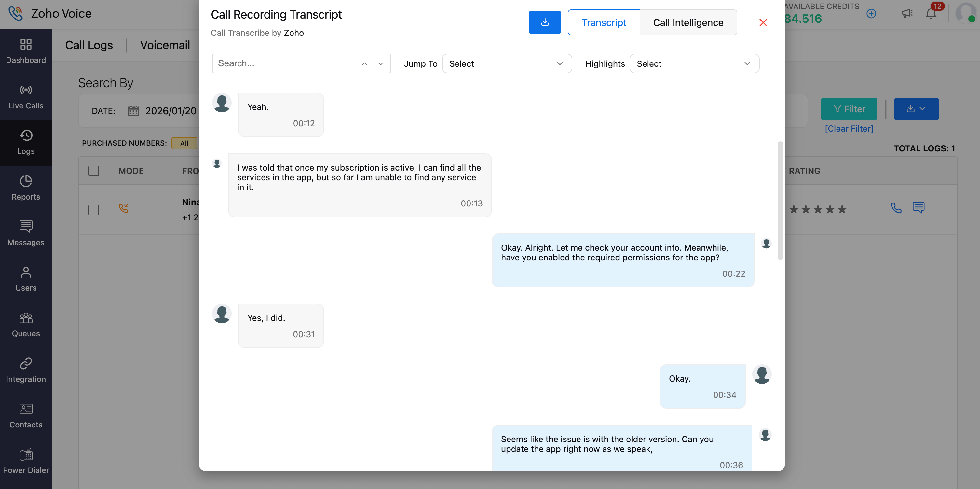Viewport: 980px width, 489px height.
Task: Open the message icon in log row
Action: click(x=919, y=208)
